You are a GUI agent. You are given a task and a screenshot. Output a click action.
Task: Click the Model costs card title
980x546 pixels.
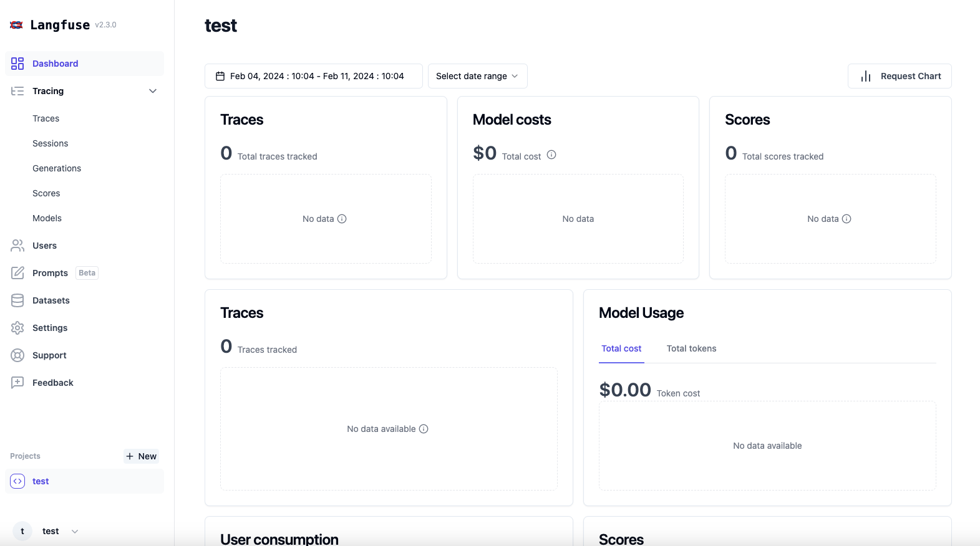pyautogui.click(x=512, y=120)
